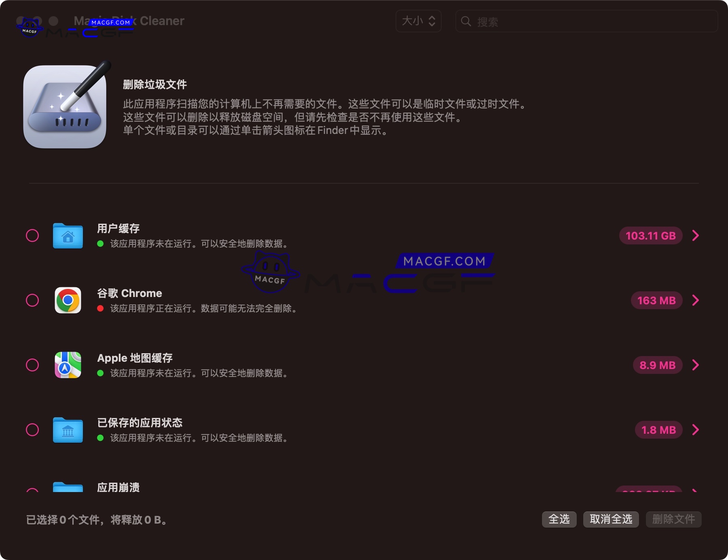728x560 pixels.
Task: Select the 用户缓存 selection circle
Action: [33, 235]
